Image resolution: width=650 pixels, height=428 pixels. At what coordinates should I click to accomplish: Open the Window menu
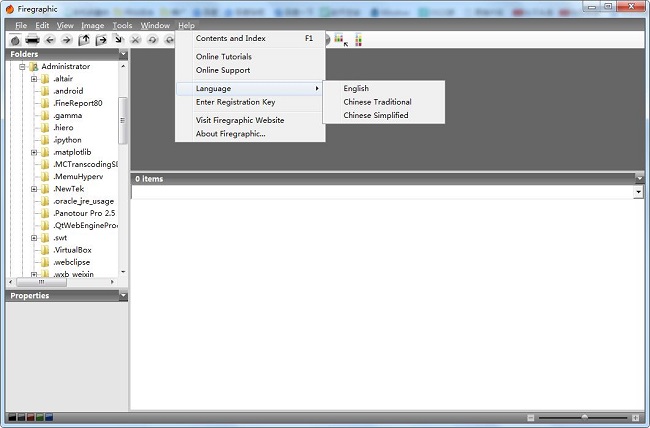[155, 25]
